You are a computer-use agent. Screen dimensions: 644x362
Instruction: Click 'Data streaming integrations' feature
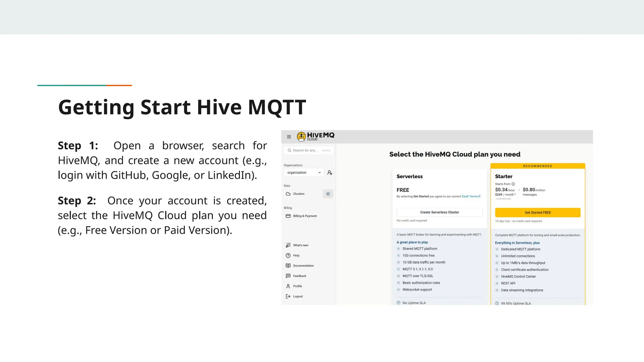pos(522,290)
